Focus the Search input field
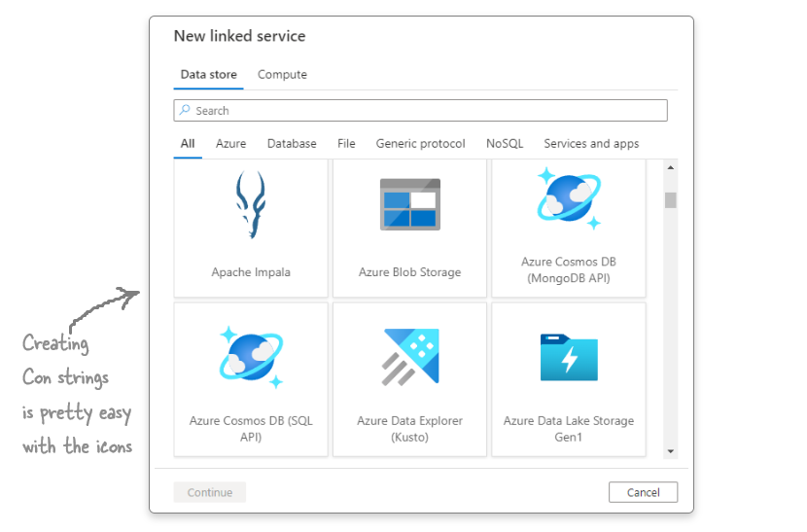 pyautogui.click(x=420, y=111)
